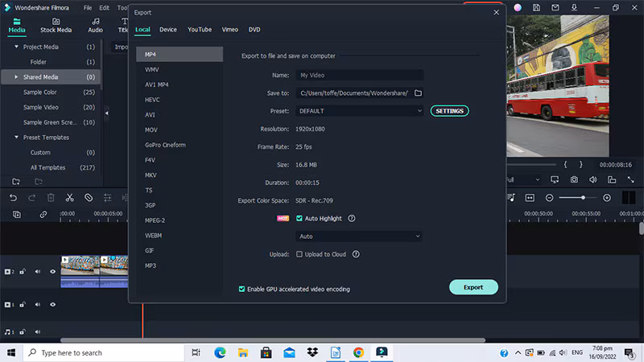
Task: Browse save location folder icon
Action: pyautogui.click(x=418, y=93)
